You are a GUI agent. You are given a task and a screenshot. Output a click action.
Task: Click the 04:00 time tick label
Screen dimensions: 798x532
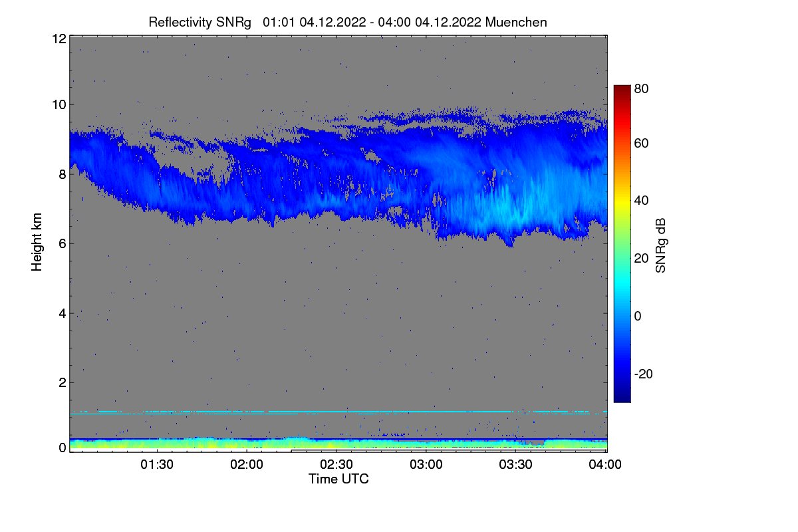click(606, 465)
